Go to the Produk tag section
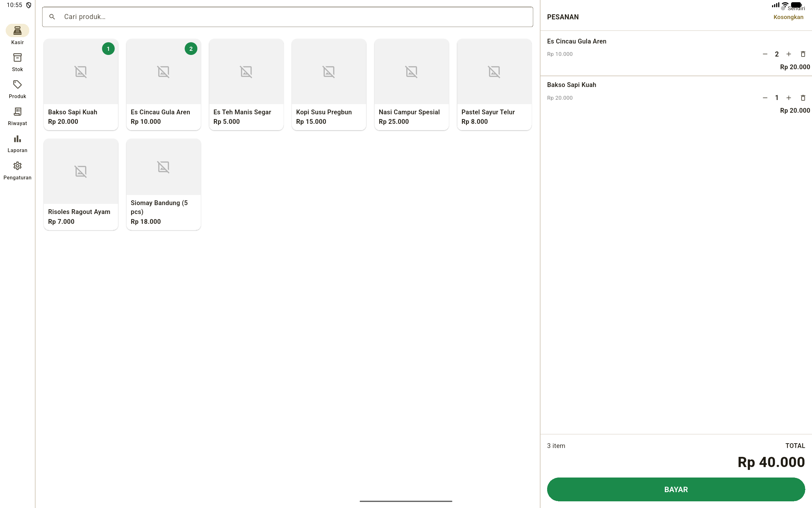812x508 pixels. 17,89
